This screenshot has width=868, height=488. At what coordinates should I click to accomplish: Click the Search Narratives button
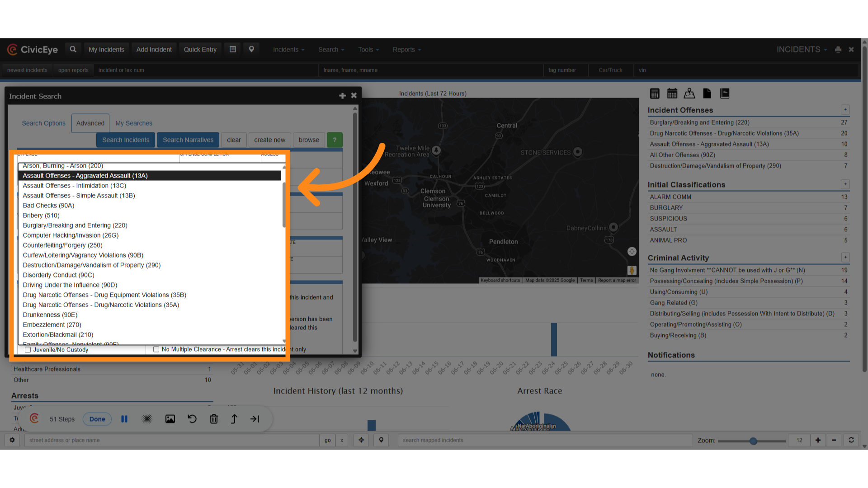(188, 140)
